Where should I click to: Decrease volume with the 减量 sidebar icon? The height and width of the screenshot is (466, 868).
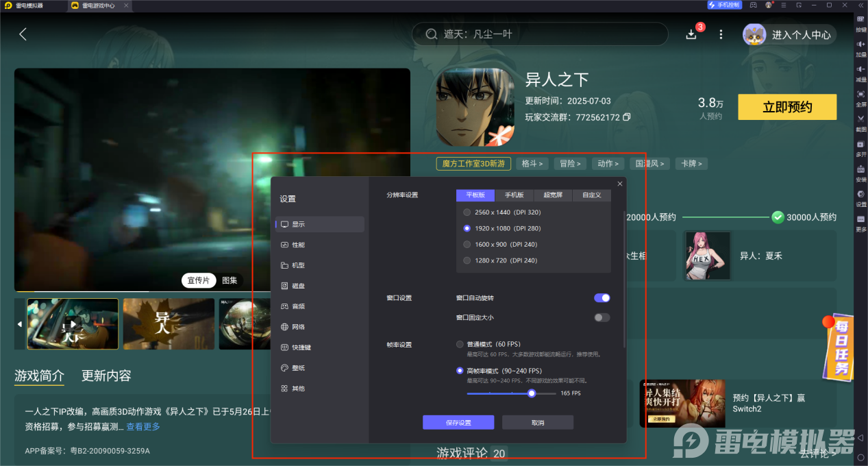(x=861, y=73)
